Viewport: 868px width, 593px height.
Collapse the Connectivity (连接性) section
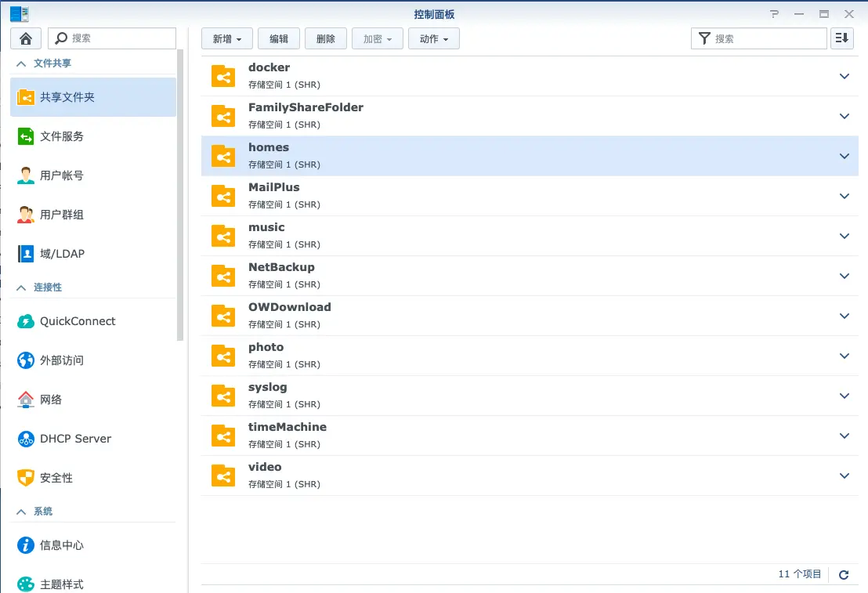[21, 287]
